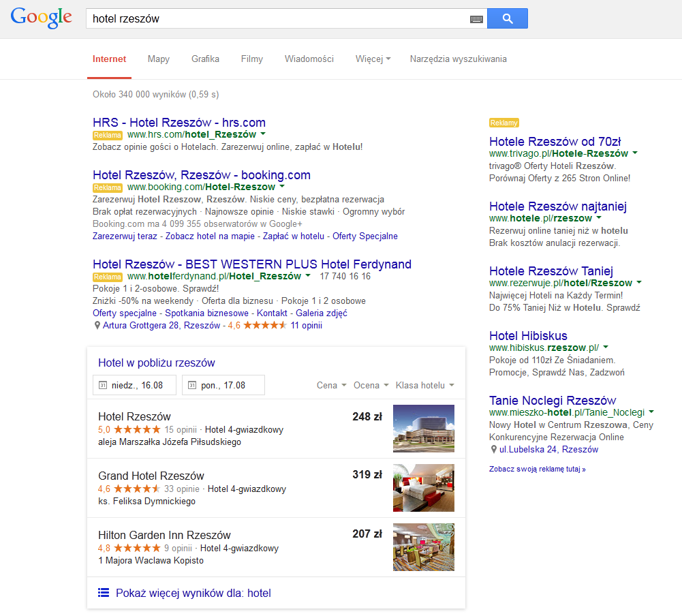This screenshot has height=616, width=682.
Task: Click Zobacz swoją reklamę tutaj link
Action: point(537,469)
